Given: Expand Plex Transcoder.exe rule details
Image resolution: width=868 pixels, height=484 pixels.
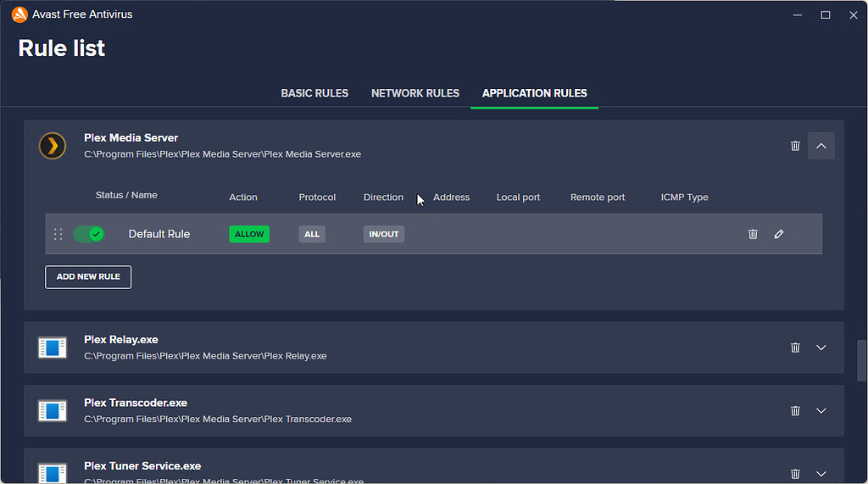Looking at the screenshot, I should [821, 410].
